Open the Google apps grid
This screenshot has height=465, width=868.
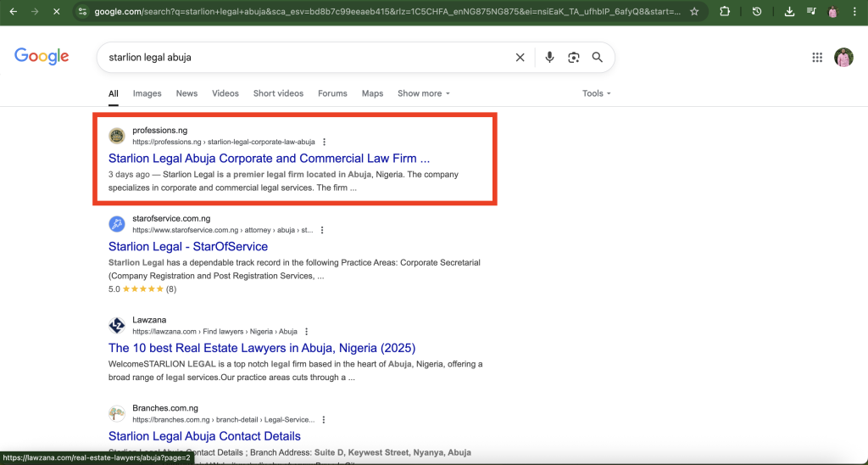click(x=817, y=57)
